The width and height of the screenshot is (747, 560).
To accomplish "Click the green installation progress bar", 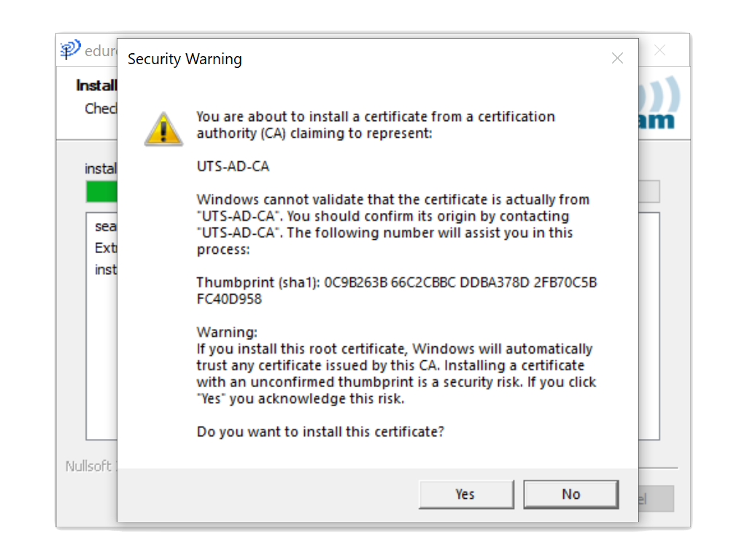I will (101, 192).
